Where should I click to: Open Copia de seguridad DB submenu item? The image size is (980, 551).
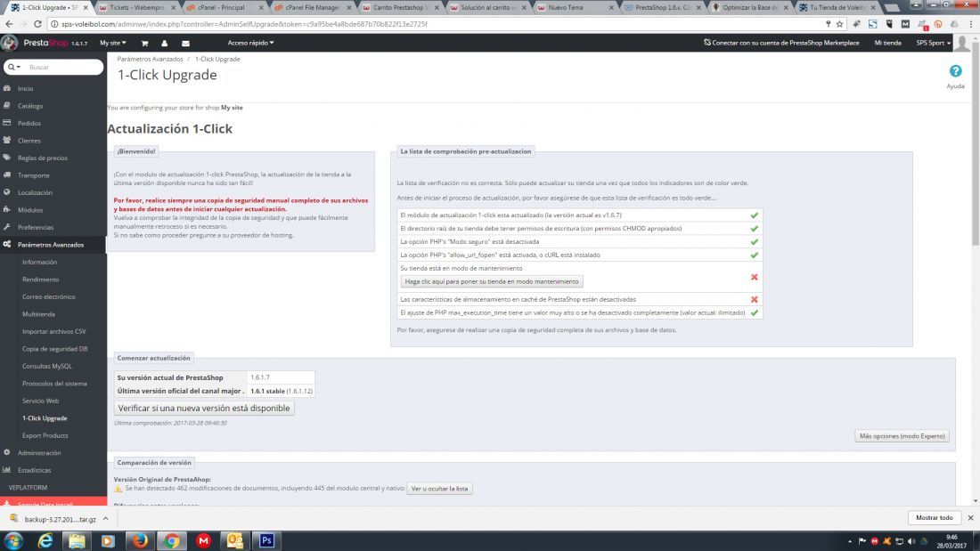tap(55, 349)
